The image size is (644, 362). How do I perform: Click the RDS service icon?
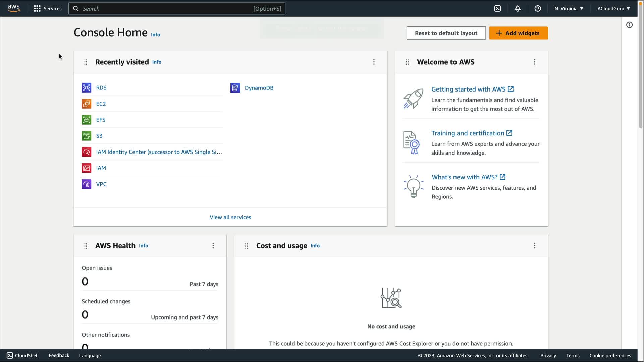pos(86,88)
